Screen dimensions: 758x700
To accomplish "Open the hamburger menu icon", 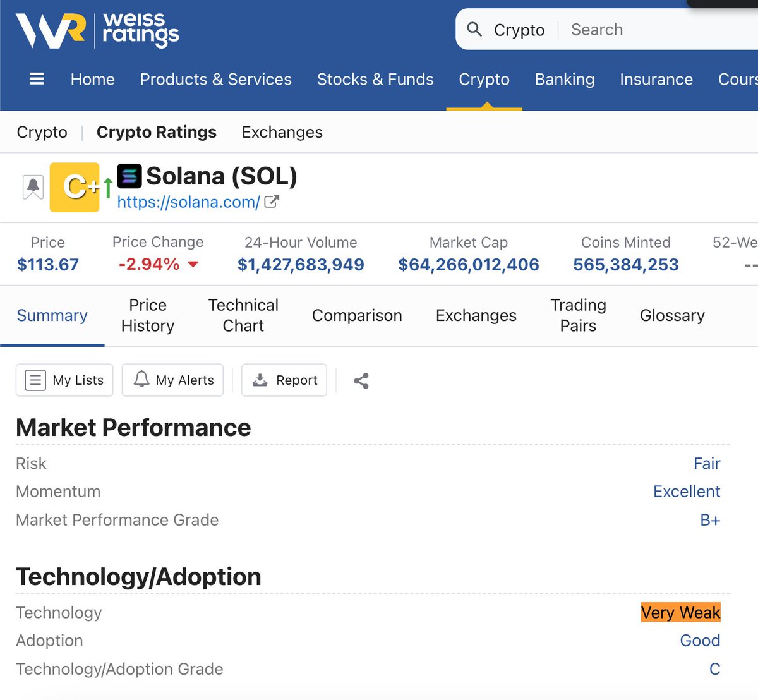I will pos(37,79).
